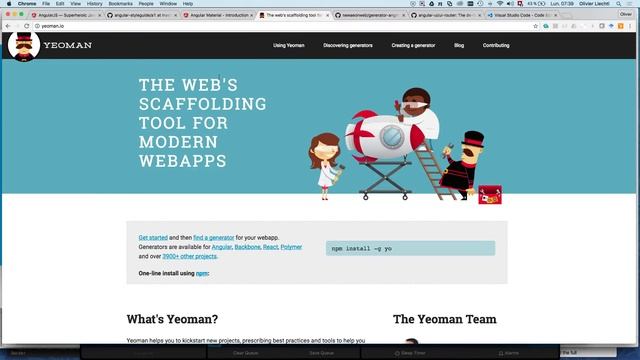Open the React generator link

point(270,247)
